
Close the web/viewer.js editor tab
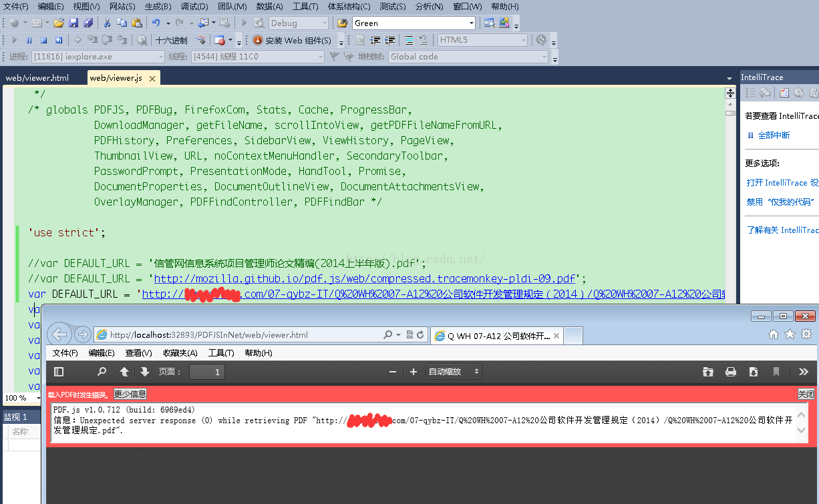coord(152,79)
